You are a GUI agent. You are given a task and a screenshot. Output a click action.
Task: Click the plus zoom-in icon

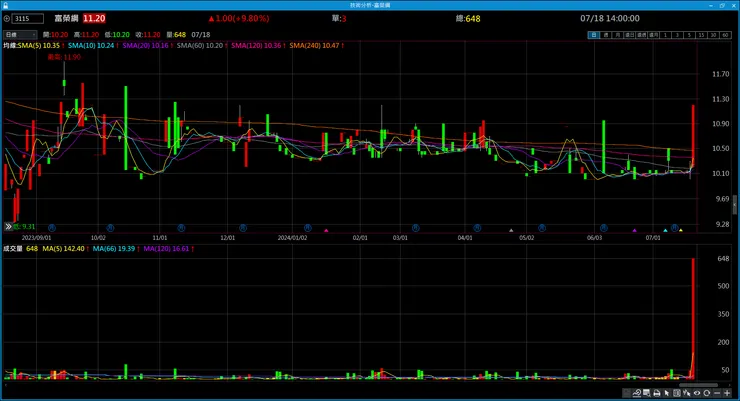(x=727, y=393)
